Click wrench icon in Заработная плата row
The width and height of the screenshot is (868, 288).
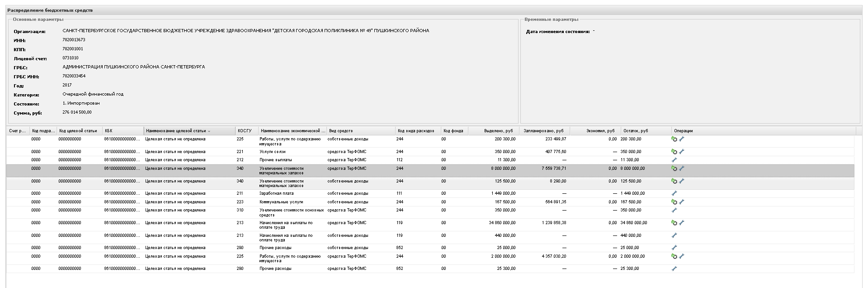(674, 193)
